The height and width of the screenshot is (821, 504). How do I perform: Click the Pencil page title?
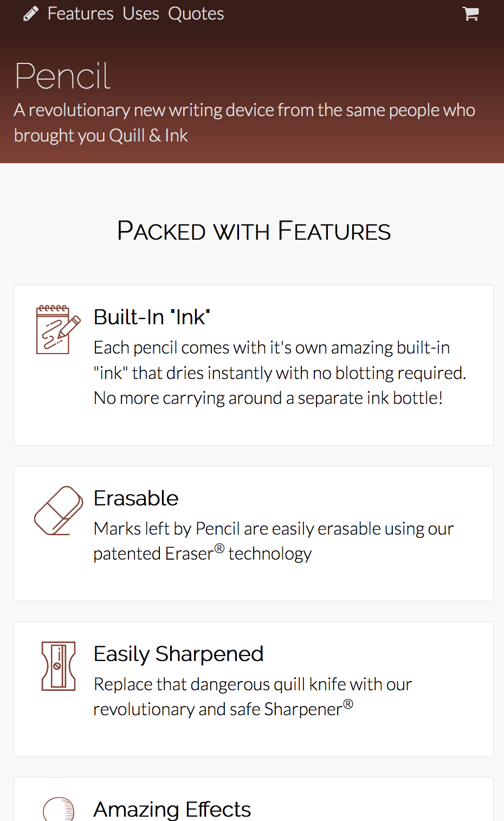(x=62, y=76)
